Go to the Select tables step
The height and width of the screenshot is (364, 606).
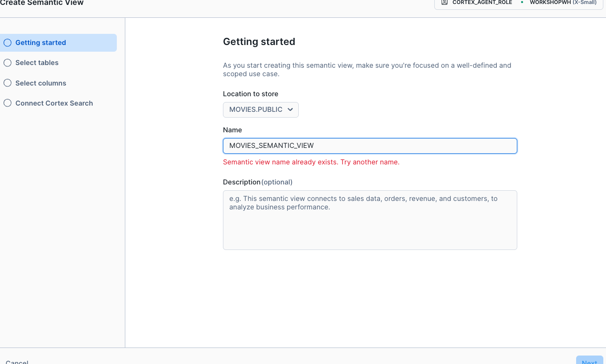tap(37, 63)
